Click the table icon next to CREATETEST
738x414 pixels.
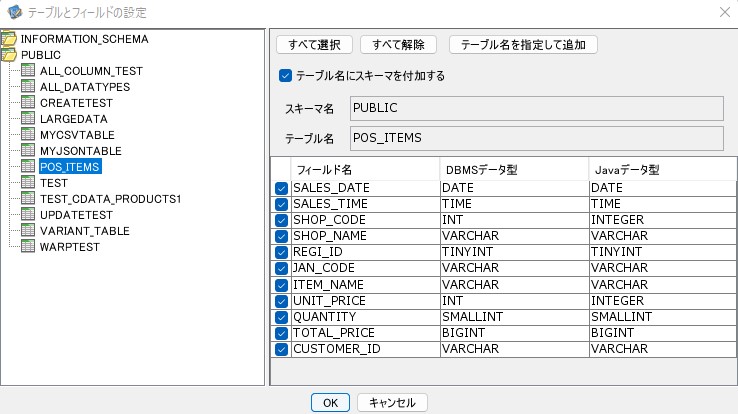coord(28,103)
